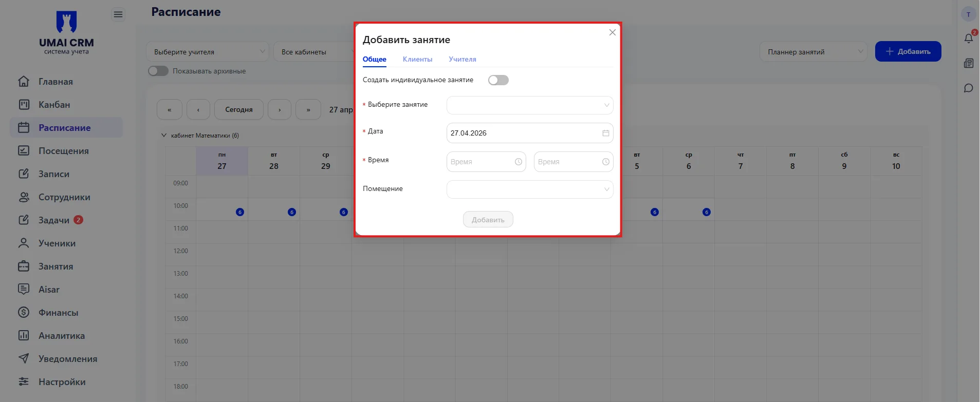The height and width of the screenshot is (402, 980).
Task: Switch to the Общее tab
Action: point(375,60)
